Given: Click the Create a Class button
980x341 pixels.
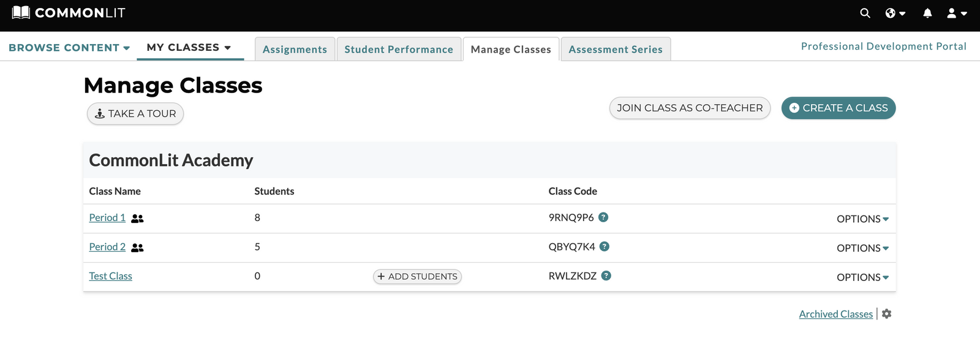Looking at the screenshot, I should click(x=839, y=108).
